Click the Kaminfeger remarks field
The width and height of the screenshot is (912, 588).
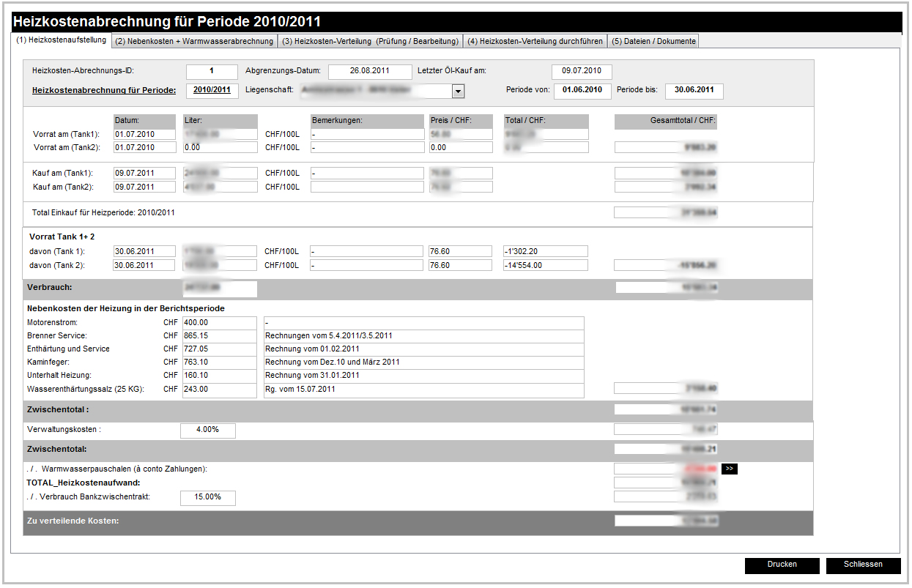click(423, 362)
